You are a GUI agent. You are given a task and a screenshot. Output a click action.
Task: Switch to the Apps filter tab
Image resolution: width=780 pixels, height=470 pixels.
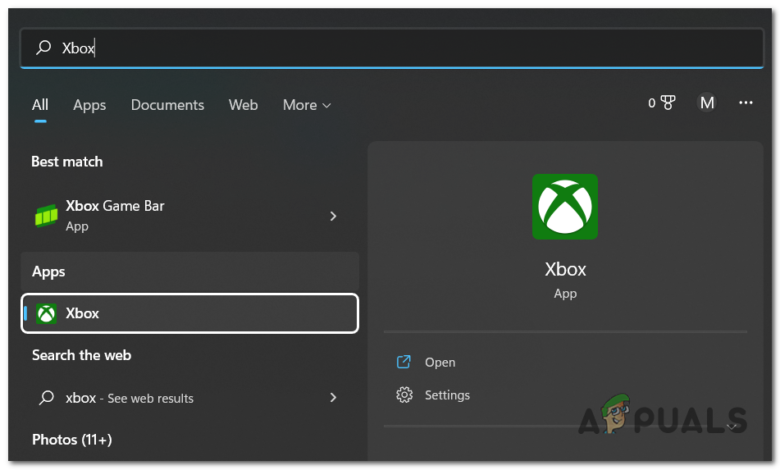(90, 105)
